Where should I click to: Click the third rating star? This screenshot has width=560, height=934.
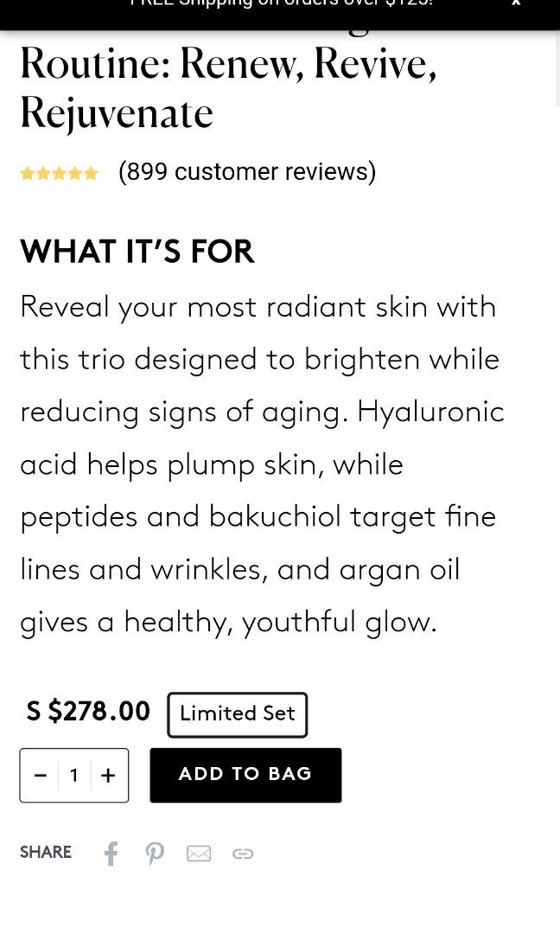pyautogui.click(x=59, y=172)
